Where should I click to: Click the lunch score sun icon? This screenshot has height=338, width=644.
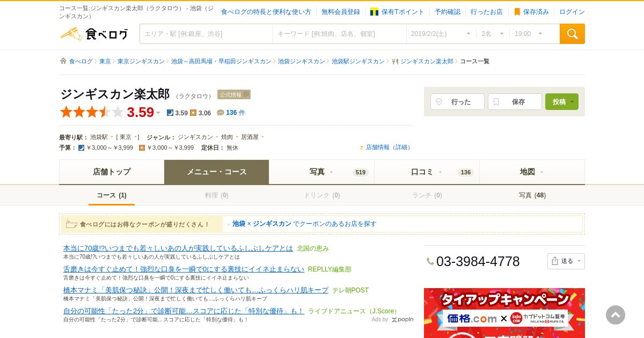[x=193, y=113]
